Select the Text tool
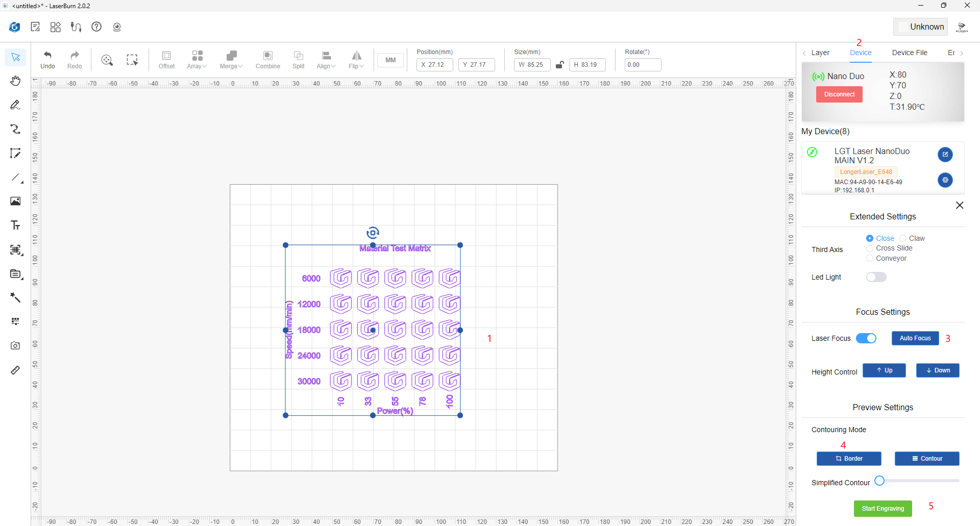The width and height of the screenshot is (980, 526). [15, 225]
